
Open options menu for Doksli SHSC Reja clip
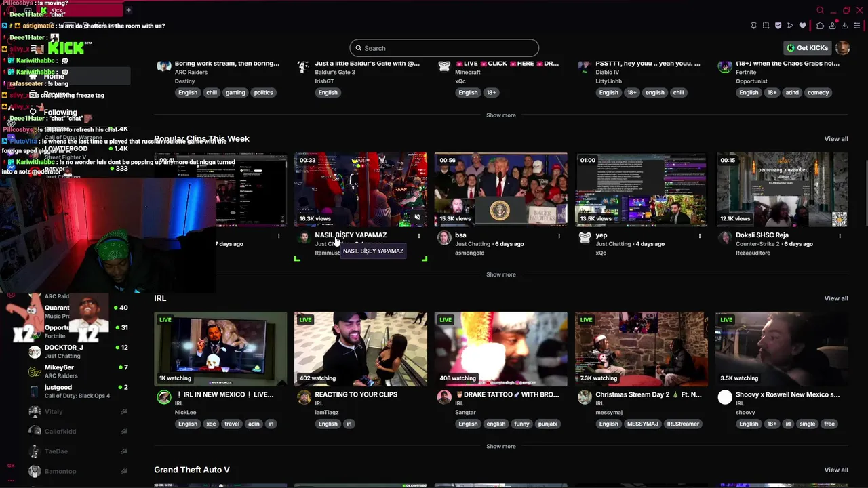[x=840, y=236]
